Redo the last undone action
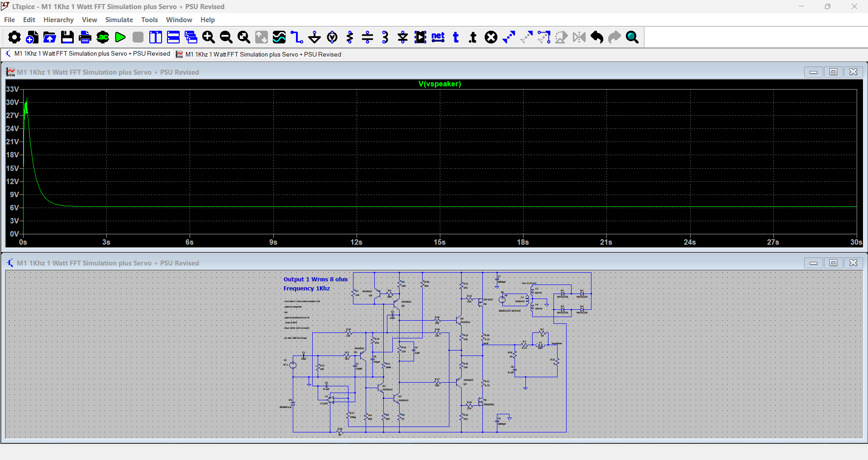This screenshot has width=868, height=460. [615, 37]
